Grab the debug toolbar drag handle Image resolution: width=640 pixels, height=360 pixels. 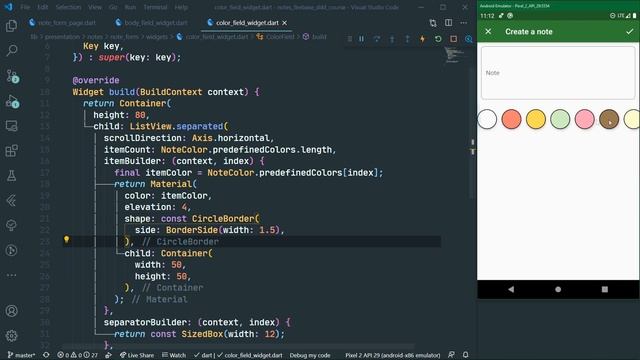(349, 39)
